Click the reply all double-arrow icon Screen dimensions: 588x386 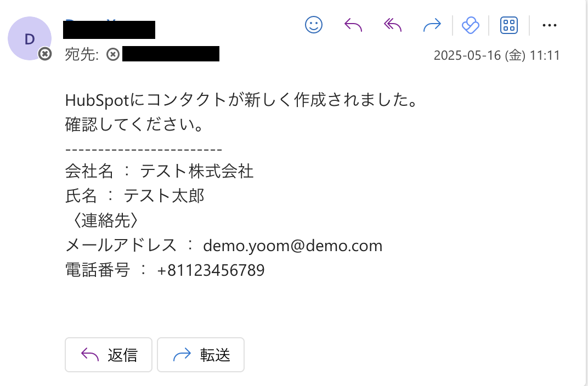(x=393, y=25)
